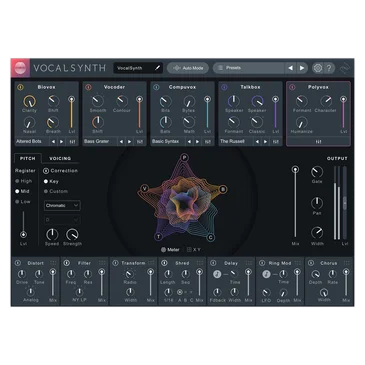Screen dimensions: 365x365
Task: Enable the Distort effect power button
Action: coord(18,263)
